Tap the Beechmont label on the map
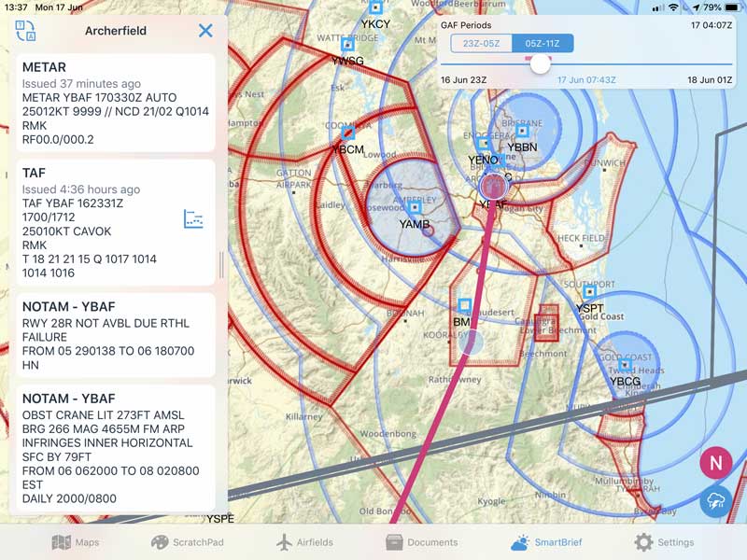 pos(543,354)
